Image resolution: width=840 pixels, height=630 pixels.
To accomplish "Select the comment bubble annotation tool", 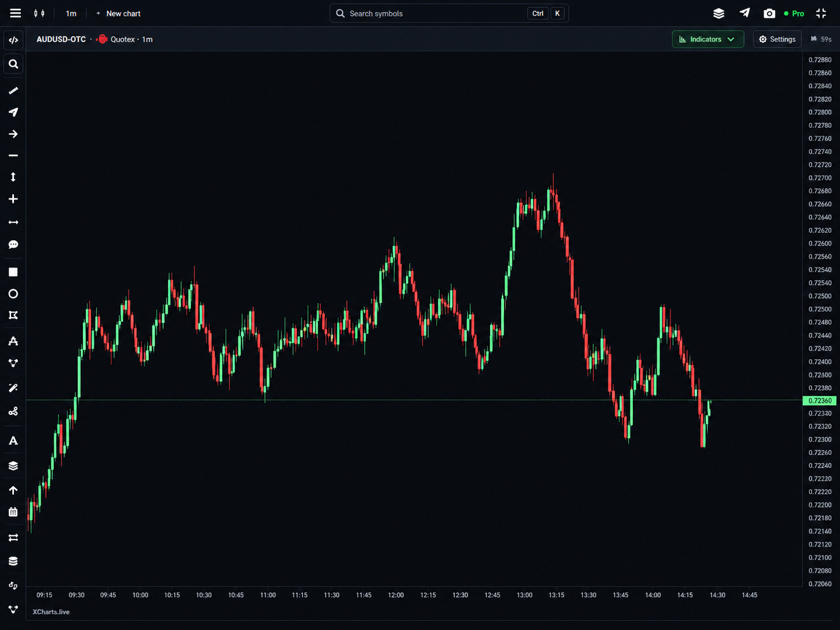I will (x=13, y=245).
